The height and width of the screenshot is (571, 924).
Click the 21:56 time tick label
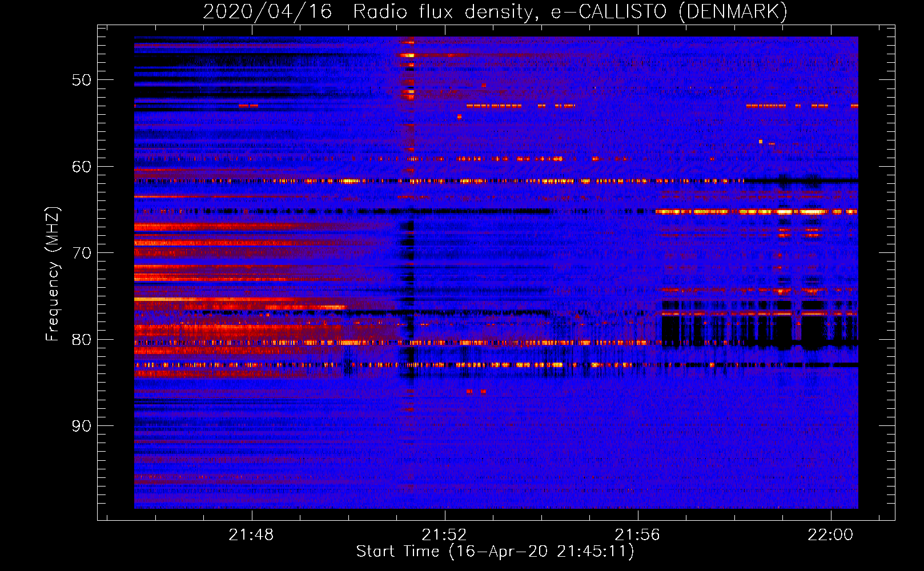pos(637,535)
